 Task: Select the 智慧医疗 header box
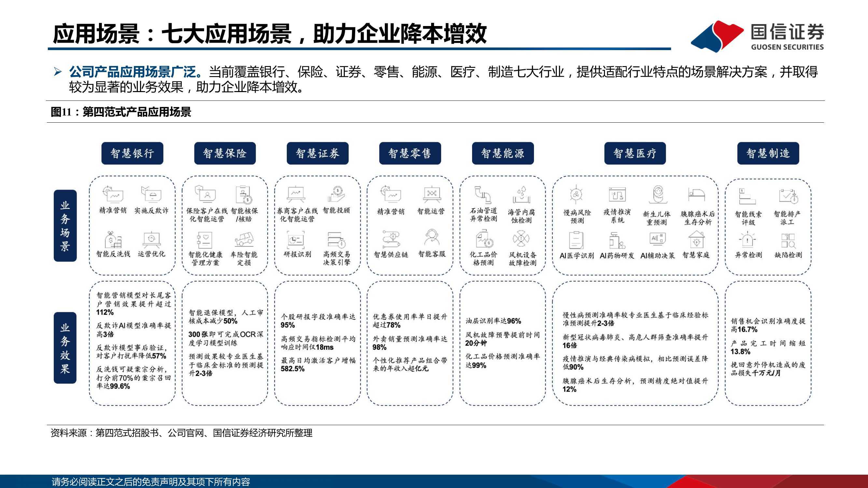[635, 153]
